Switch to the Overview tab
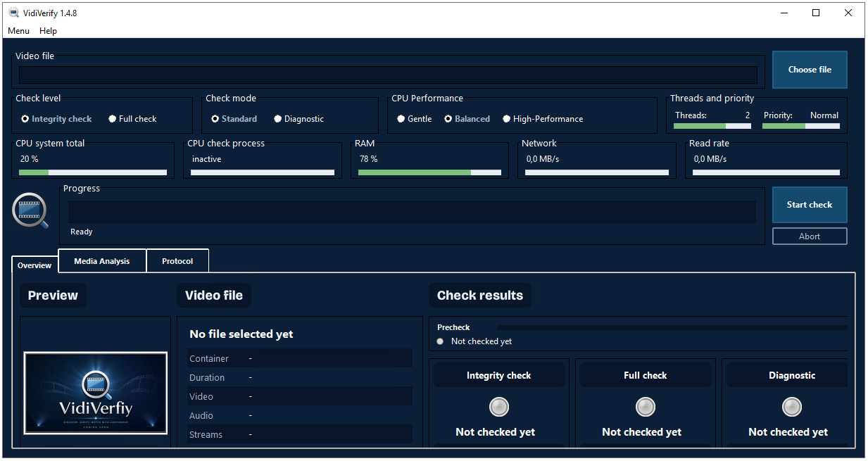 (x=34, y=265)
